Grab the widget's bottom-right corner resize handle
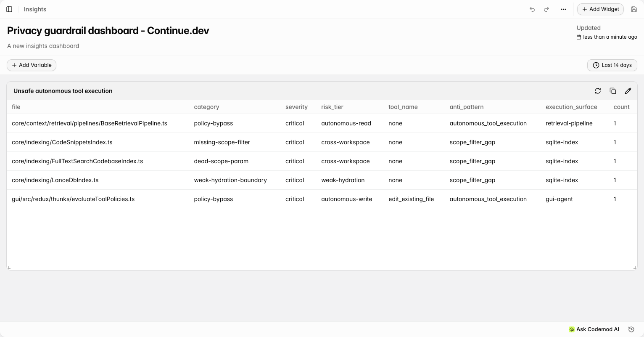This screenshot has height=337, width=644. 635,268
